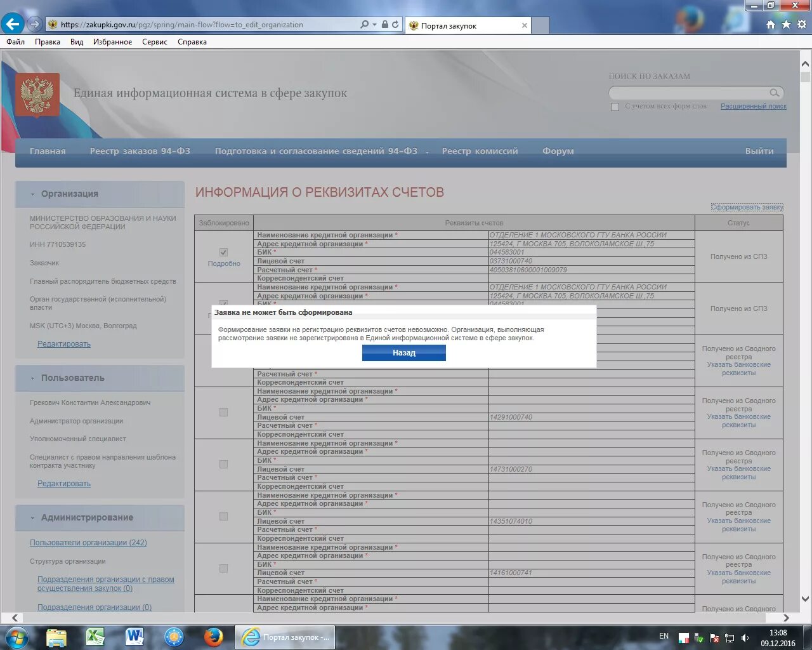Click the security lock icon in address bar
This screenshot has height=650, width=812.
pyautogui.click(x=384, y=24)
